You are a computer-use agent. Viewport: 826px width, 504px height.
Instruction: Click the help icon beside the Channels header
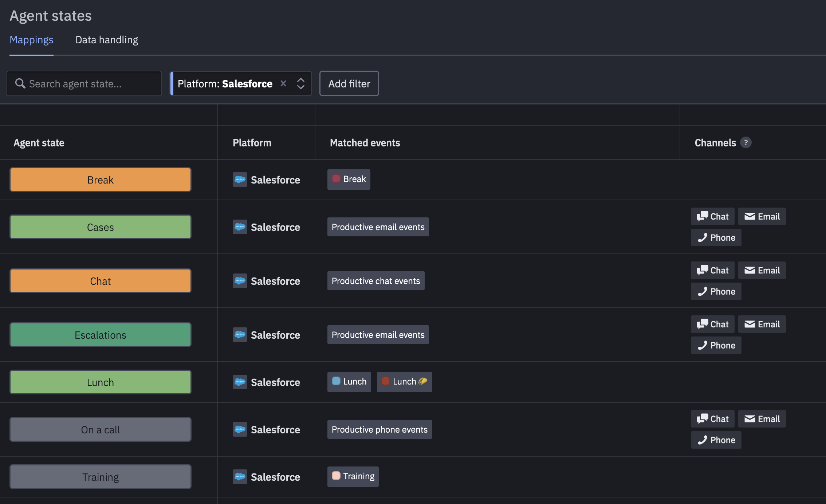[747, 143]
